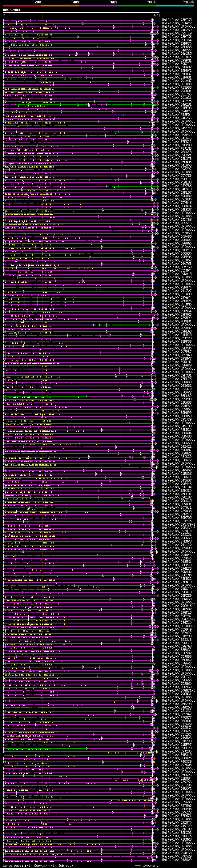This screenshot has height=868, width=197.
Task: Select hit label UniRef100_Q8L685
Action: tap(177, 47)
